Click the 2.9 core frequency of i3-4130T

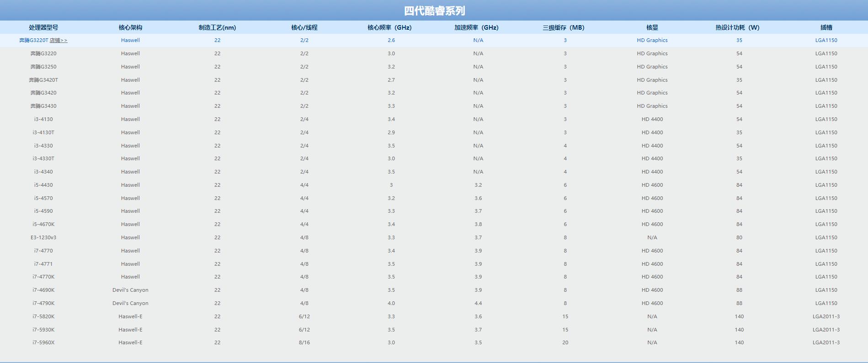[391, 132]
